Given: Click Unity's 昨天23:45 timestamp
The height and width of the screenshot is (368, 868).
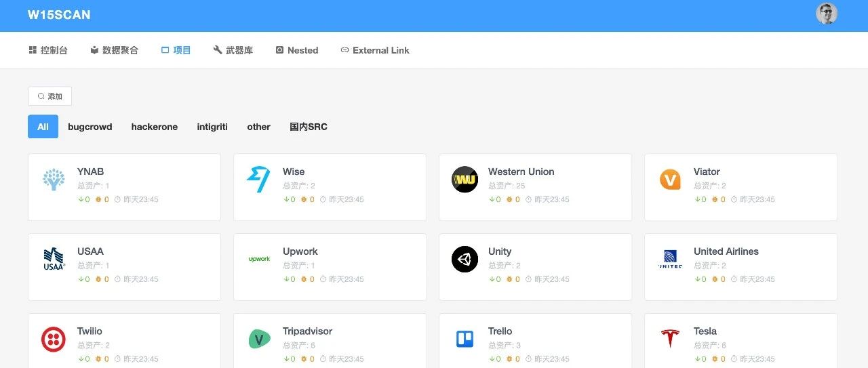Looking at the screenshot, I should (x=552, y=279).
